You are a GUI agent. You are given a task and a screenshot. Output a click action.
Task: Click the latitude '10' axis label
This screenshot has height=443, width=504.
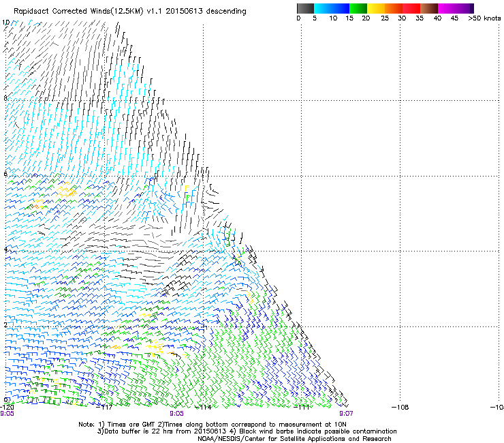click(x=5, y=22)
